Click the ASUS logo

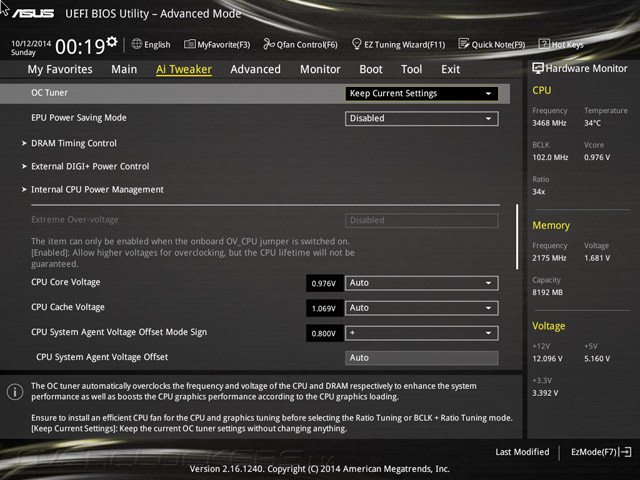tap(33, 14)
